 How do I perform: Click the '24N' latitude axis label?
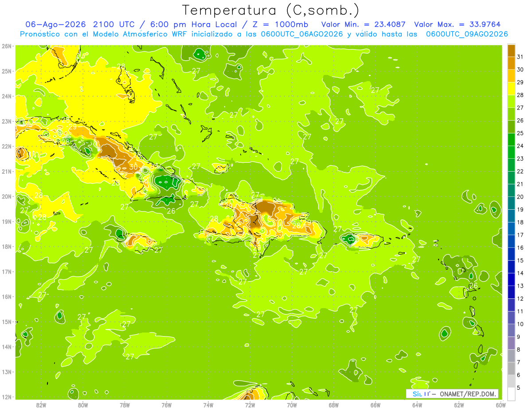pos(6,96)
